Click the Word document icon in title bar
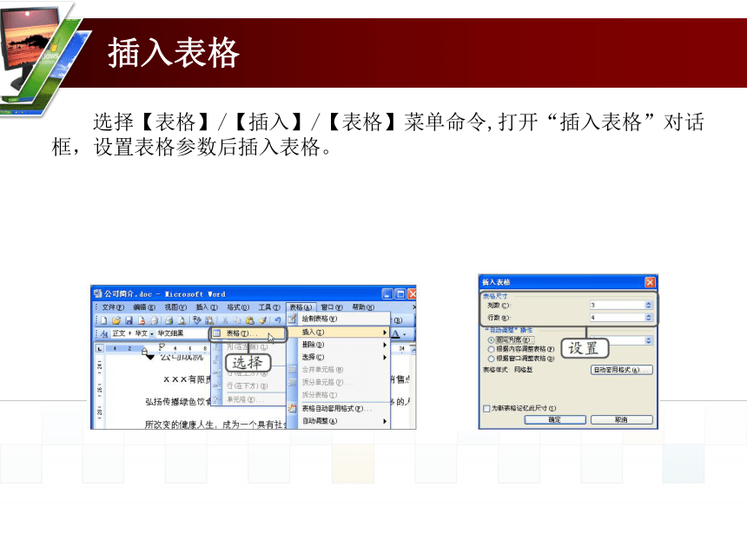 [98, 293]
